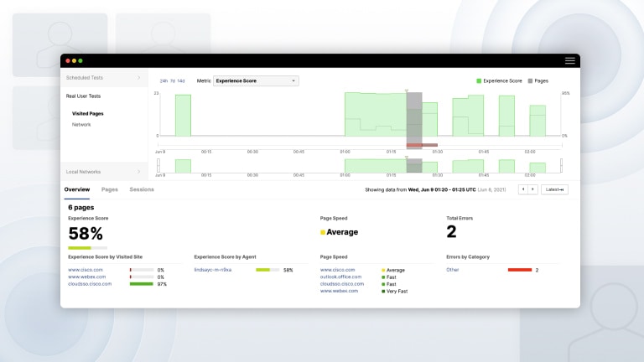The width and height of the screenshot is (644, 362).
Task: Click the selected interval in mini timeline
Action: pos(414,166)
